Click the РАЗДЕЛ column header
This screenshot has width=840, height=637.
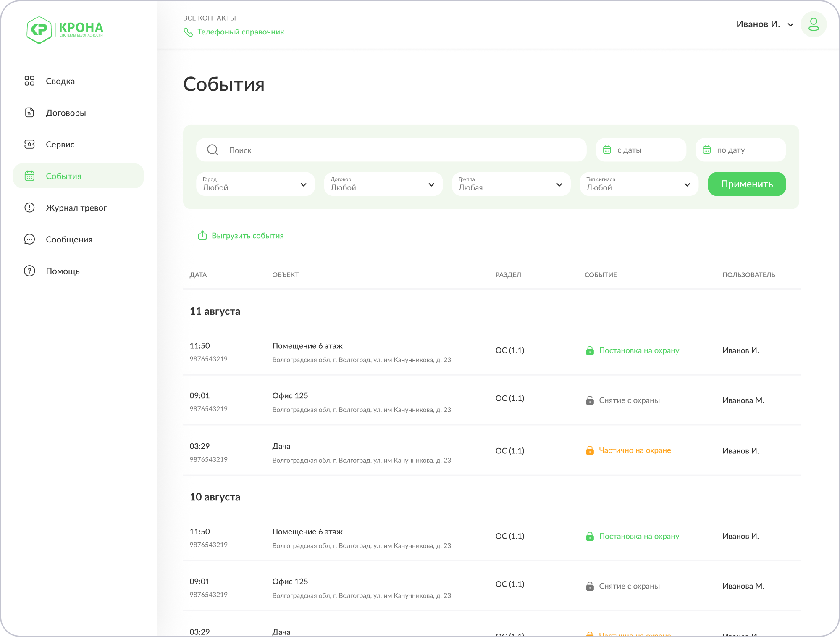[508, 275]
